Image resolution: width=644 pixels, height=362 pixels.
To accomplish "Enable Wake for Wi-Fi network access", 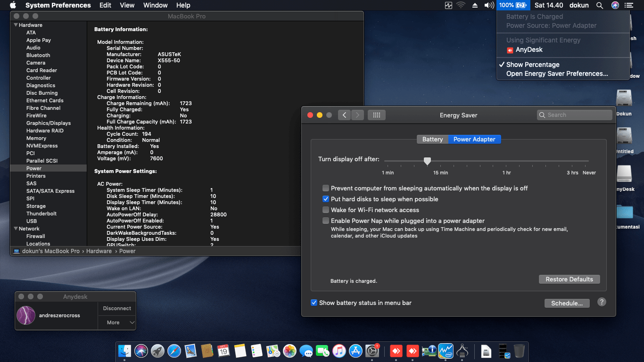I will 326,210.
